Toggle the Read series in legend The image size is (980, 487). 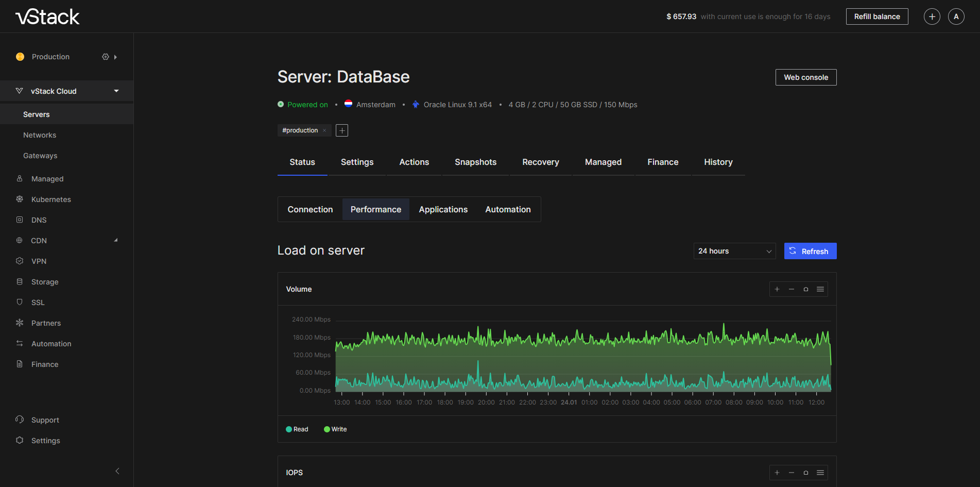297,429
